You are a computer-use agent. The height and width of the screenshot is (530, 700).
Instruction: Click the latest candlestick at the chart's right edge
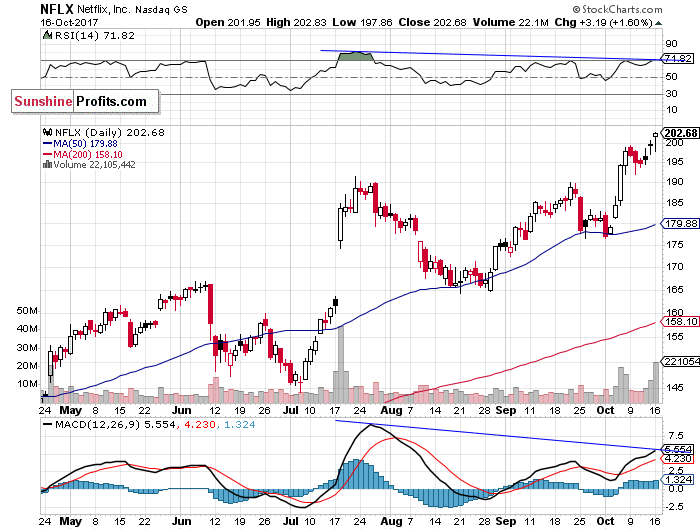655,141
